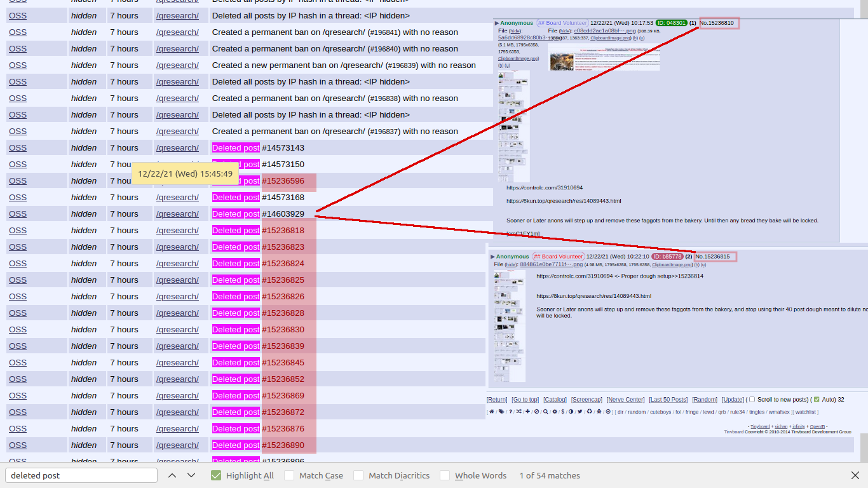Screen dimensions: 868x488
Task: Click the OSS link in the #14573143 row
Action: click(18, 147)
